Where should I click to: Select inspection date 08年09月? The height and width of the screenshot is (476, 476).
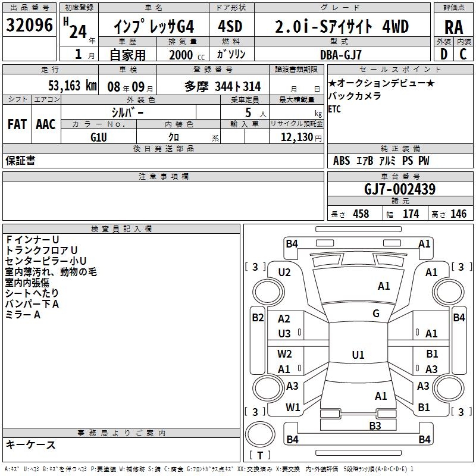coord(130,87)
